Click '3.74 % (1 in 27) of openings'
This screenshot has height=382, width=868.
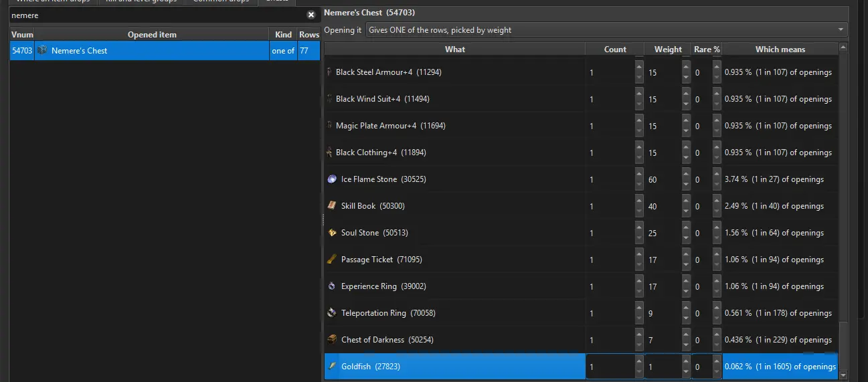point(774,179)
